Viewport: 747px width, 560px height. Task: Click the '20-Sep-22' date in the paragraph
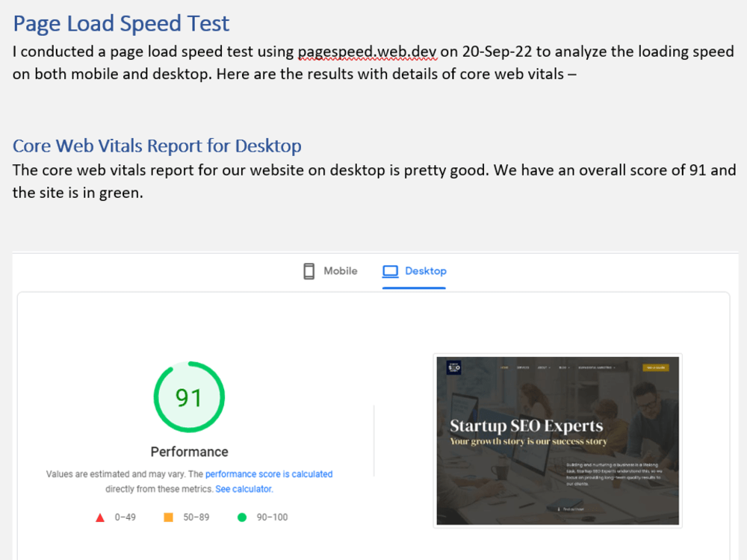(497, 52)
